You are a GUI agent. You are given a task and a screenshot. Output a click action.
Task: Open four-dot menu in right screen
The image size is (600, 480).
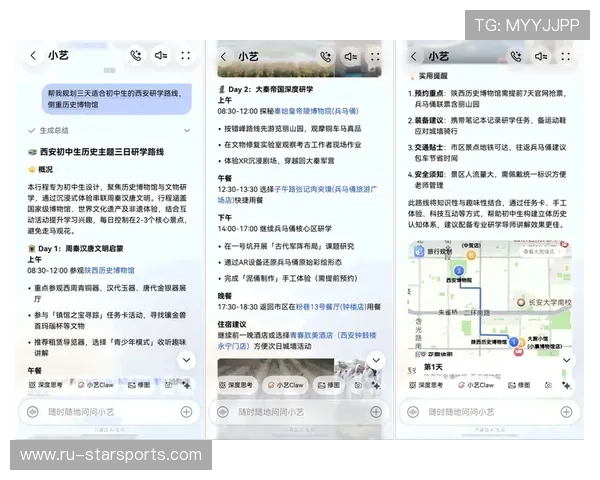point(566,57)
